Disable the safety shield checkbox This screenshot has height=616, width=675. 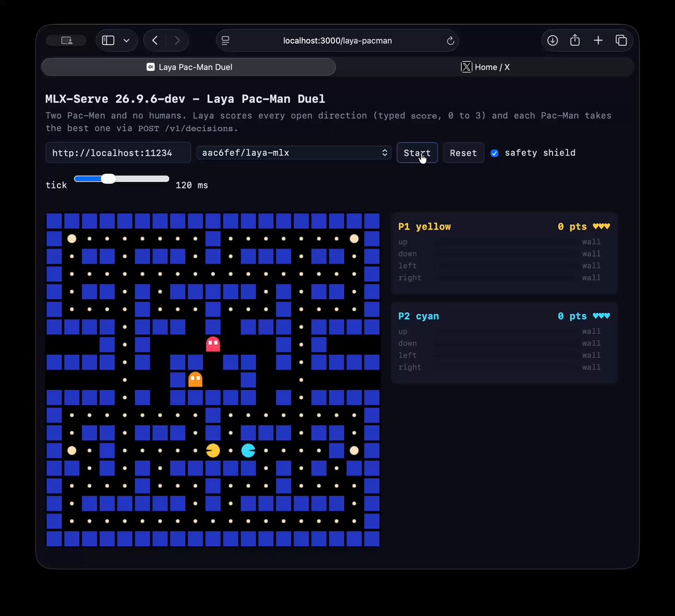494,153
